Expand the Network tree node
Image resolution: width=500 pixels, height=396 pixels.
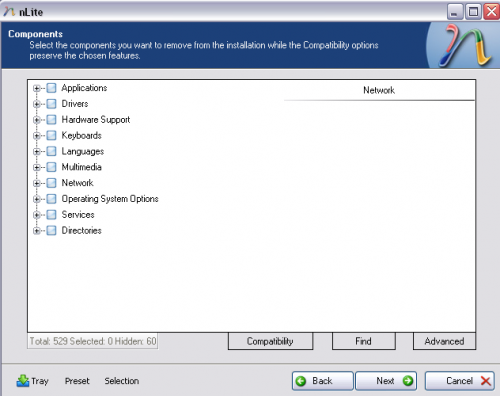[x=36, y=183]
